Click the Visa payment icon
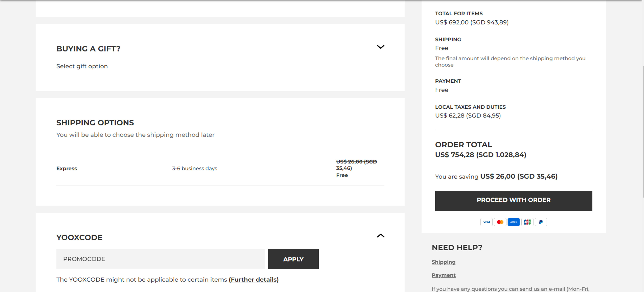 [x=486, y=222]
